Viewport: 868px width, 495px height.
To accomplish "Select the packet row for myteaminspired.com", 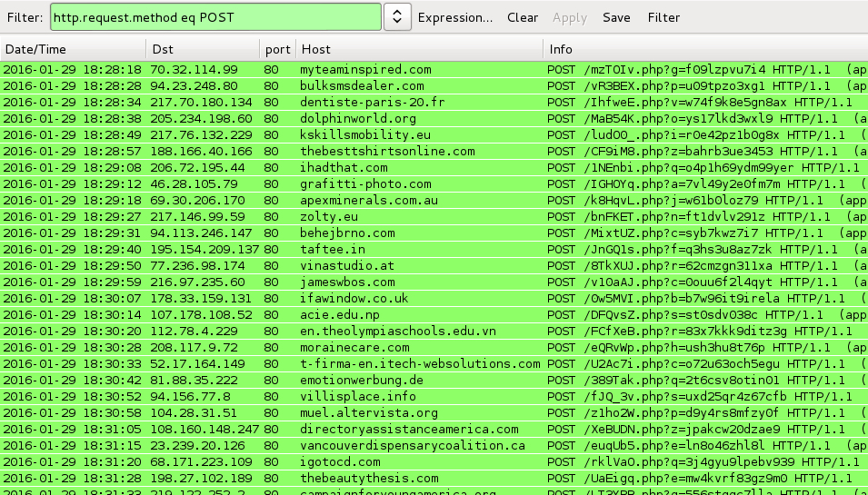I will pyautogui.click(x=365, y=69).
